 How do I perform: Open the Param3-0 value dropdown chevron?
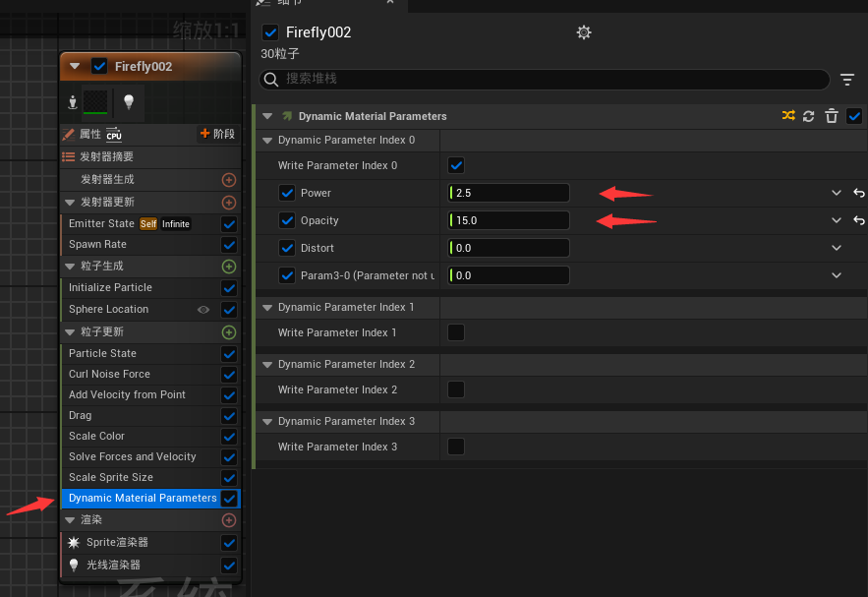pos(837,275)
